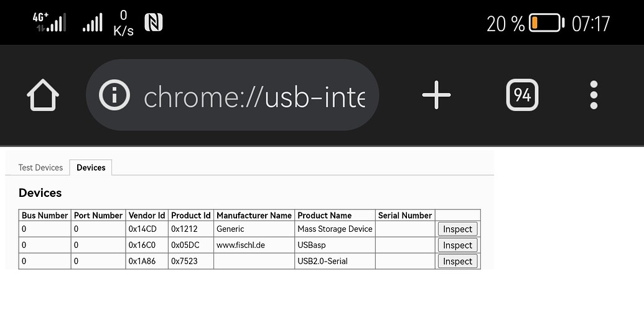Open a new tab with plus icon
The width and height of the screenshot is (644, 314).
436,95
